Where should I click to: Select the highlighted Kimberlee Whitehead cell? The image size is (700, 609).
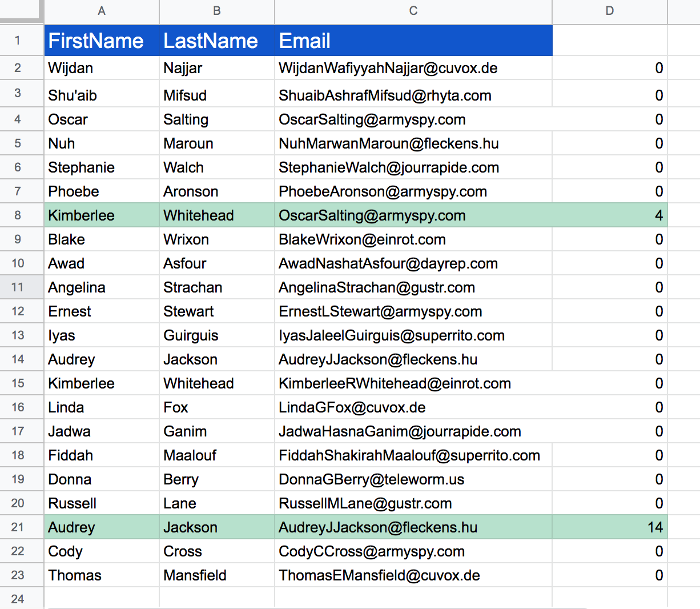pyautogui.click(x=102, y=215)
